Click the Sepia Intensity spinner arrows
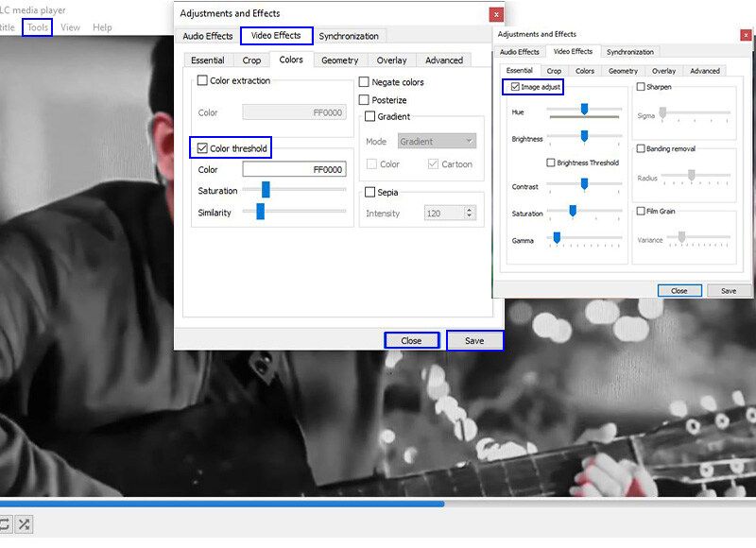Image resolution: width=756 pixels, height=548 pixels. (470, 214)
